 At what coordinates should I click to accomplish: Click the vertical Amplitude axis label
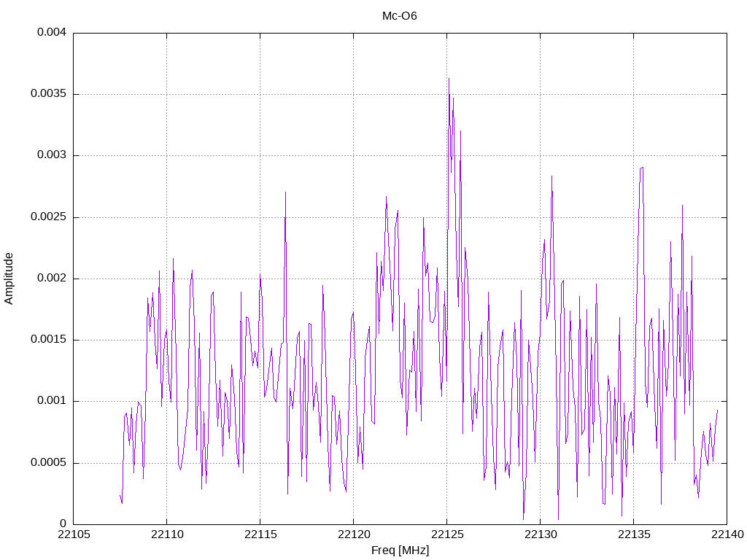[x=9, y=279]
